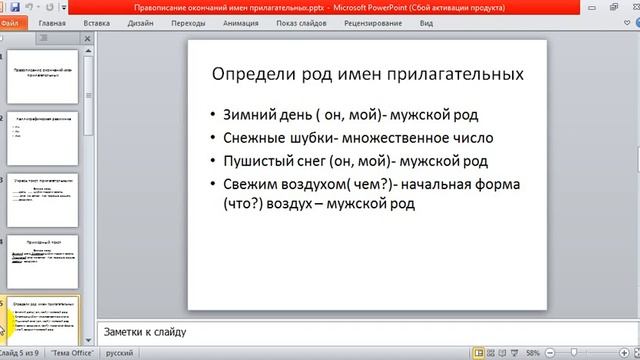
Task: Switch to the Вставка ribbon tab
Action: coord(96,23)
